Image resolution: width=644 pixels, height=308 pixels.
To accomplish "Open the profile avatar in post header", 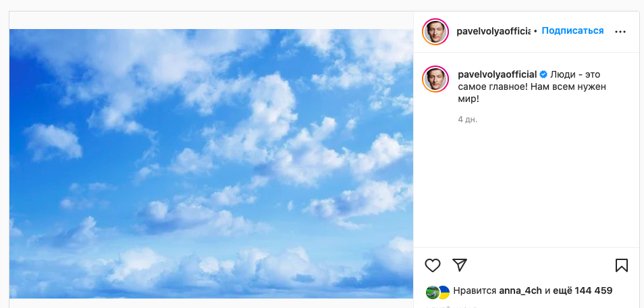I will pyautogui.click(x=435, y=32).
